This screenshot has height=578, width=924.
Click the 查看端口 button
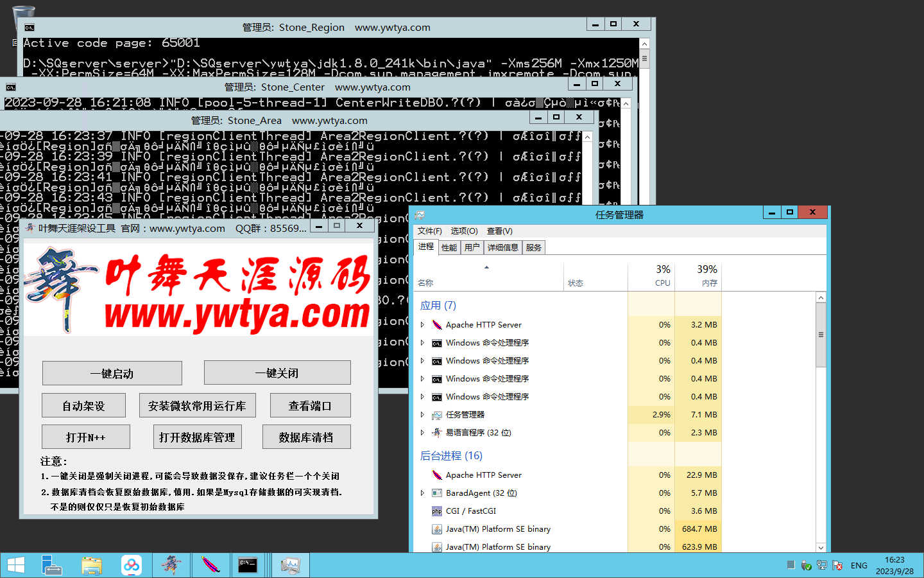310,406
